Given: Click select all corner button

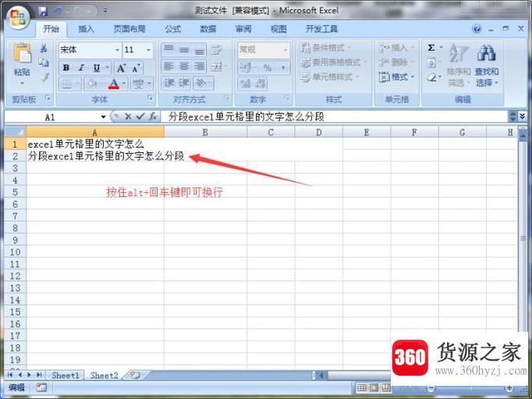Looking at the screenshot, I should pyautogui.click(x=16, y=132).
